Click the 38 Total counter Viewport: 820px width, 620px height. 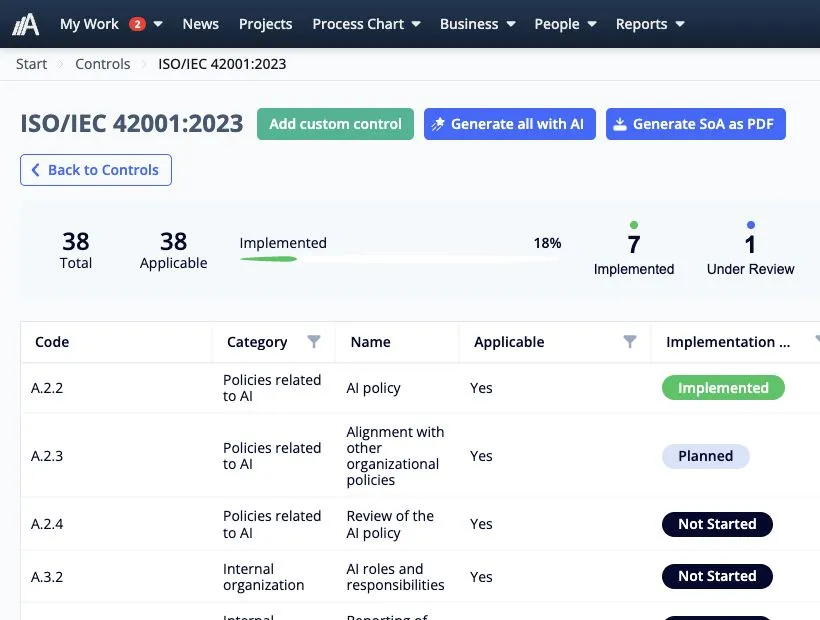click(x=76, y=250)
